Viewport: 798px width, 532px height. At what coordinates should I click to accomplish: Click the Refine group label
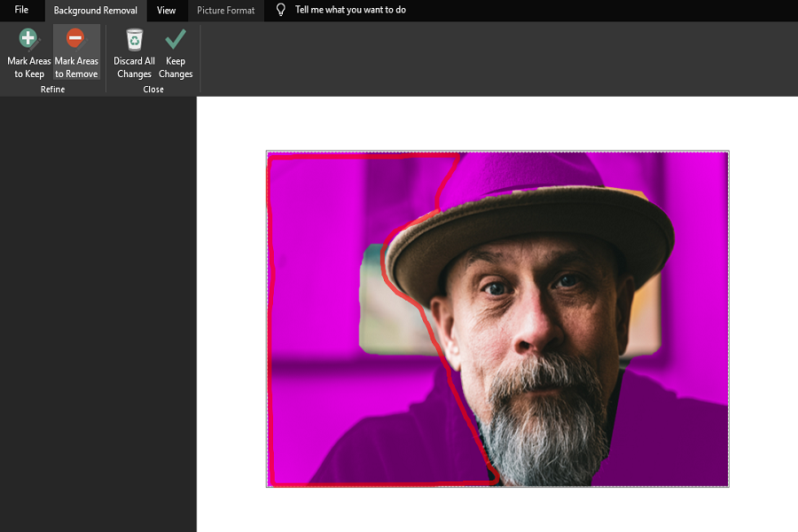52,89
